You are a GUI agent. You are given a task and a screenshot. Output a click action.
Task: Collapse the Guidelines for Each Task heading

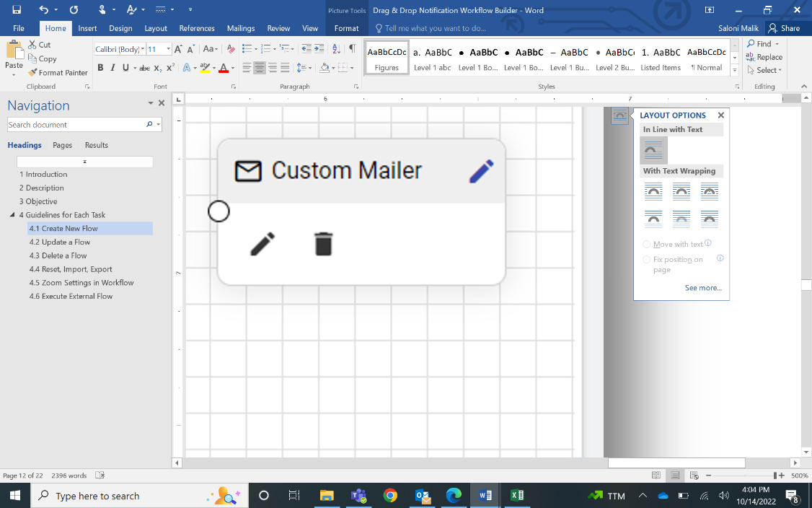click(12, 215)
